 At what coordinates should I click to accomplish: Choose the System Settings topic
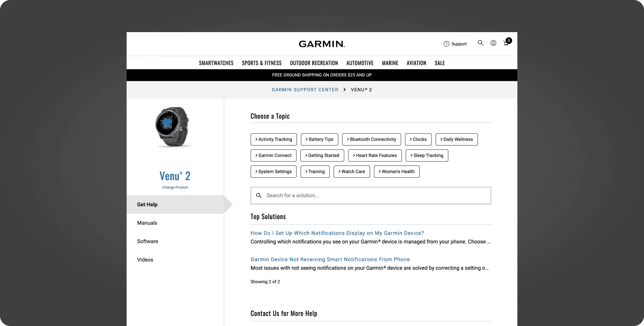point(273,172)
